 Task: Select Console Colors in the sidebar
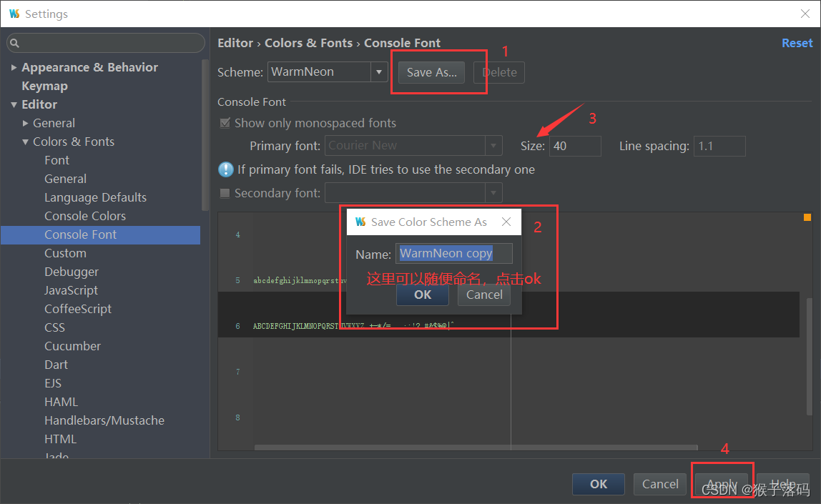point(85,215)
